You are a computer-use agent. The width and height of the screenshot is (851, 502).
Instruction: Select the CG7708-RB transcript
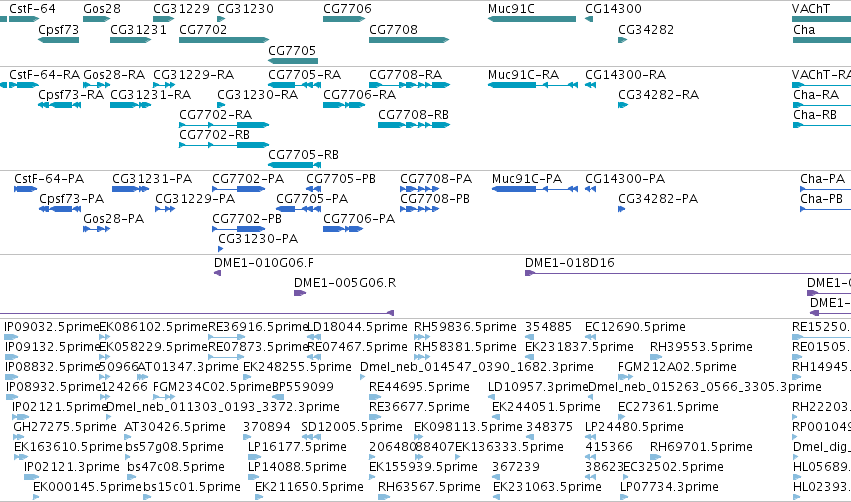point(414,125)
